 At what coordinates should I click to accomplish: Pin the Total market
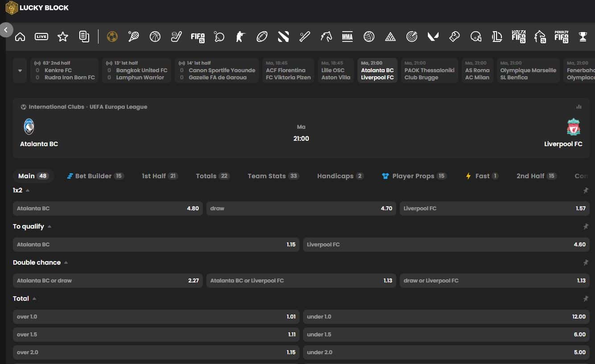pyautogui.click(x=586, y=299)
